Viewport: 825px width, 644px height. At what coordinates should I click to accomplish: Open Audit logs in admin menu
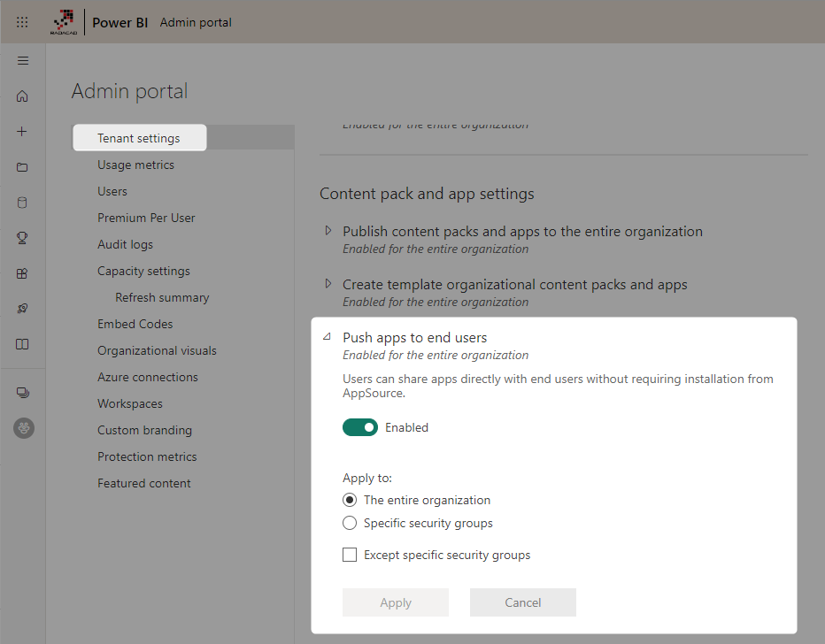(125, 244)
